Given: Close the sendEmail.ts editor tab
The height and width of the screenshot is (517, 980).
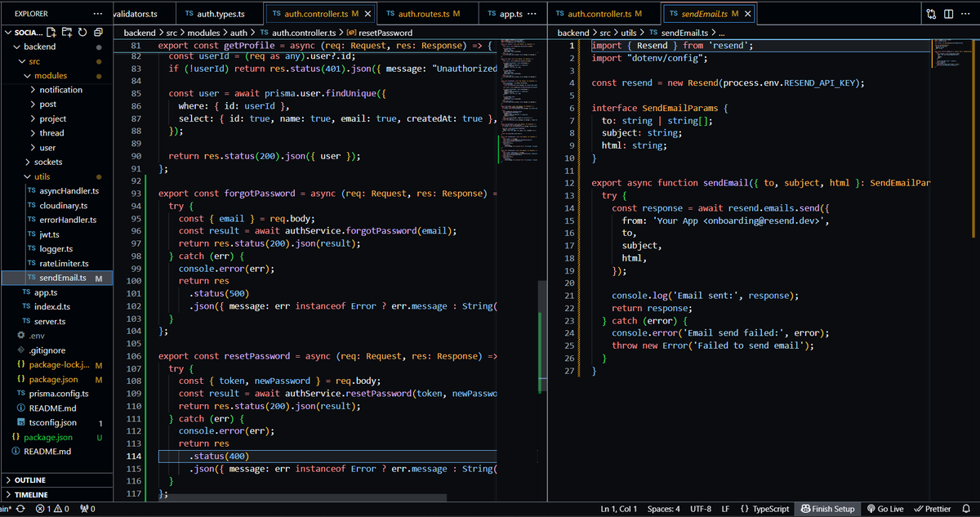Looking at the screenshot, I should coord(748,15).
